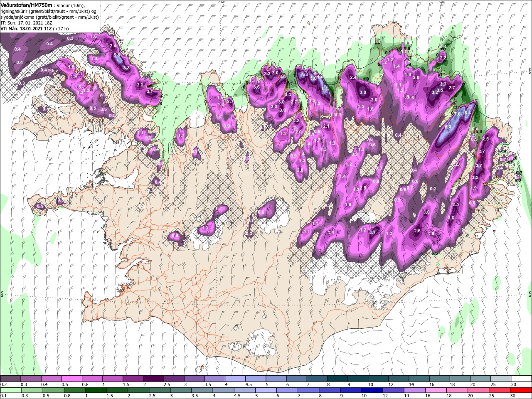Click the '3.8' precipitation value on the map
This screenshot has height=399, width=532.
(126, 67)
